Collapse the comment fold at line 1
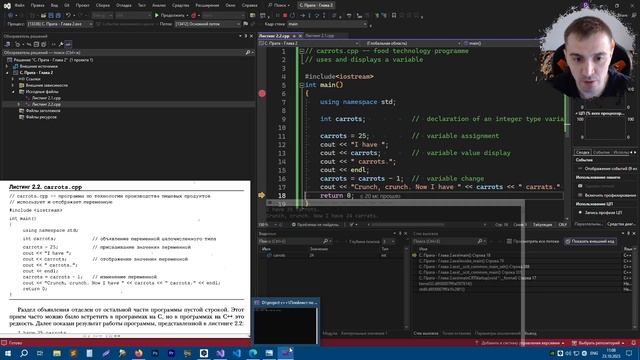The width and height of the screenshot is (640, 360). [x=301, y=51]
